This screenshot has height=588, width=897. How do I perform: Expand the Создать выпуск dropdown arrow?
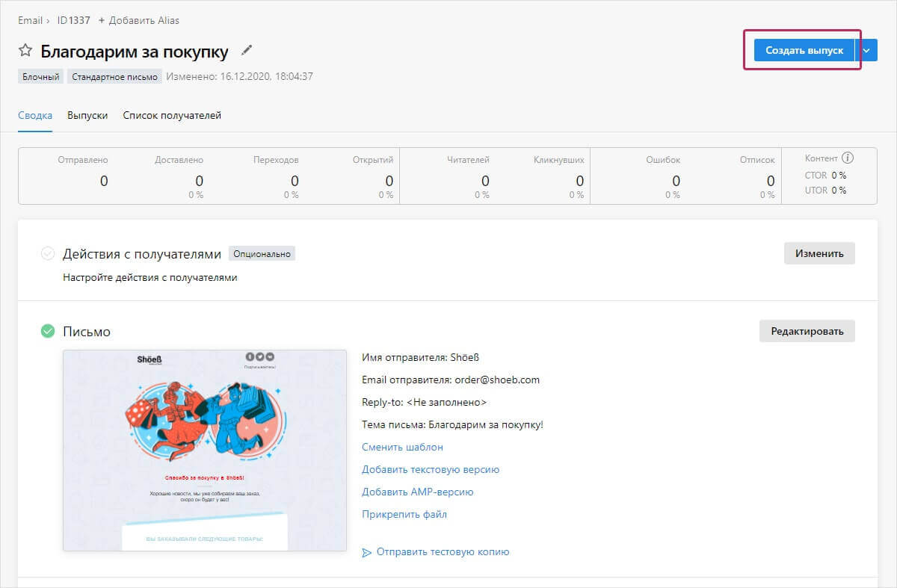pyautogui.click(x=866, y=50)
